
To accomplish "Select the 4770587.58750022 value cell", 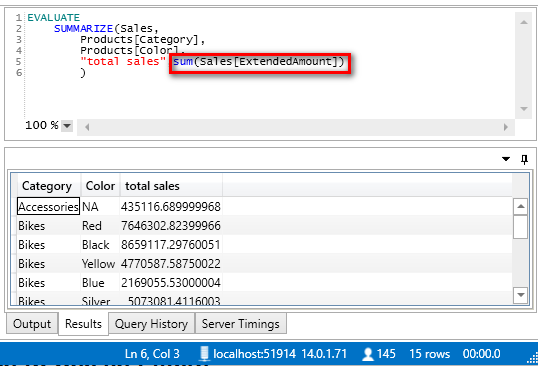I will point(171,263).
